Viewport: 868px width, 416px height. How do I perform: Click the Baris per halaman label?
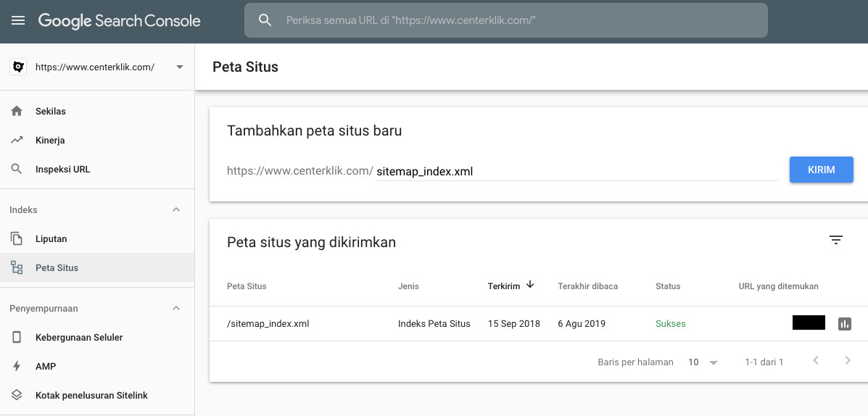(635, 362)
